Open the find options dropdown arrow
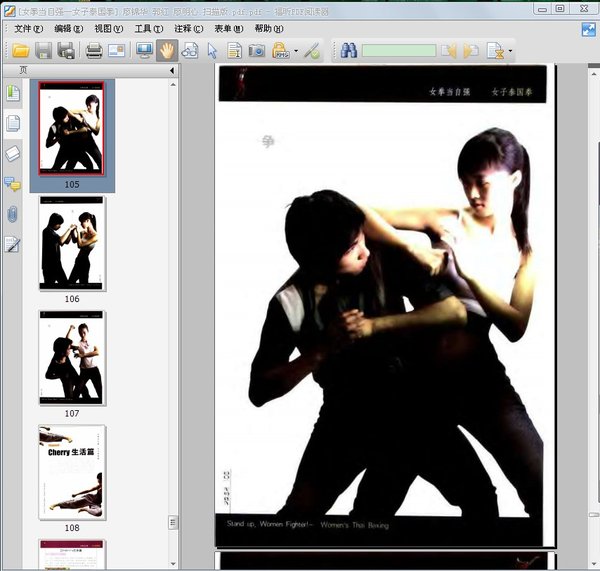Image resolution: width=600 pixels, height=571 pixels. pos(511,51)
